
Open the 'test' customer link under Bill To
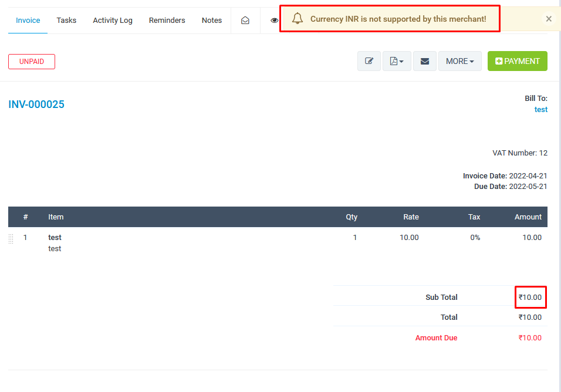click(x=540, y=109)
